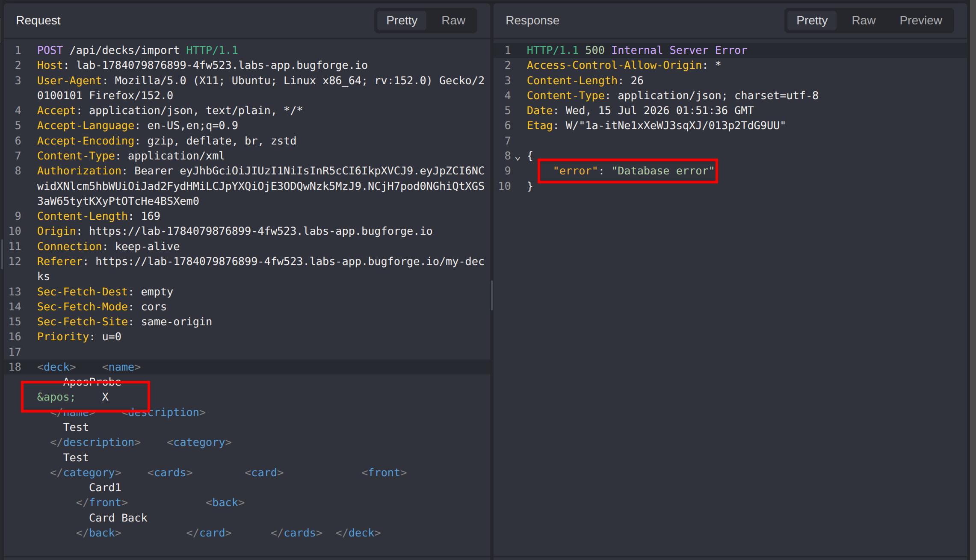Click the 500 Internal Server Error status line

point(637,50)
